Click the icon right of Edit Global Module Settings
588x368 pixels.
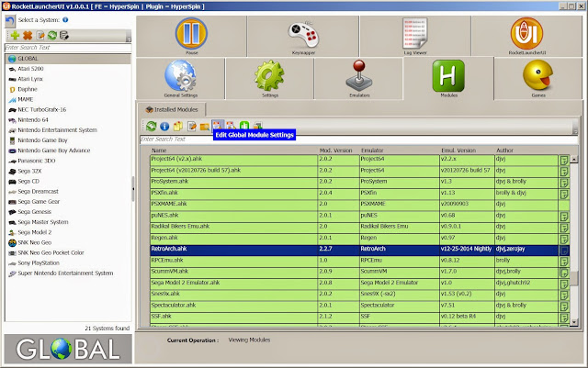(x=231, y=126)
